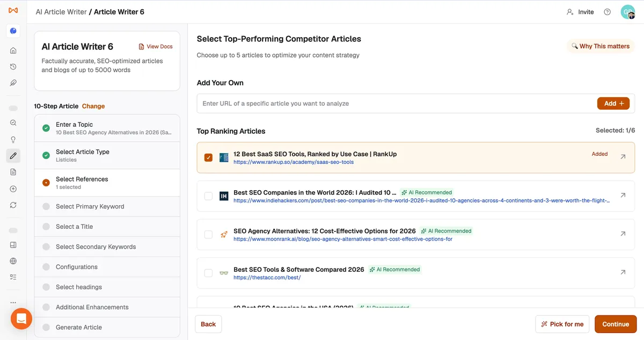This screenshot has height=340, width=644.
Task: Click the Article Writer 6 breadcrumb text
Action: (119, 12)
